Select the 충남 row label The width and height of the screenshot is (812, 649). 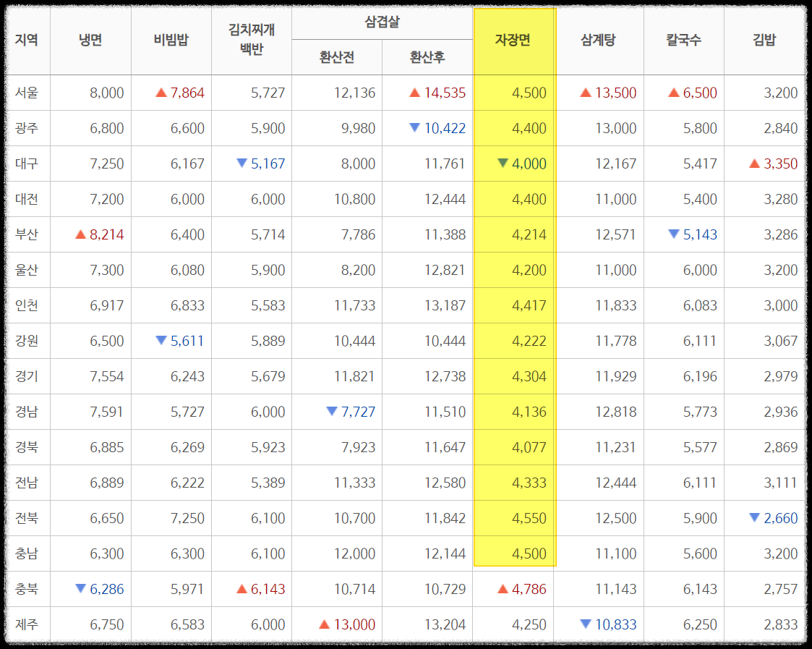[x=27, y=553]
